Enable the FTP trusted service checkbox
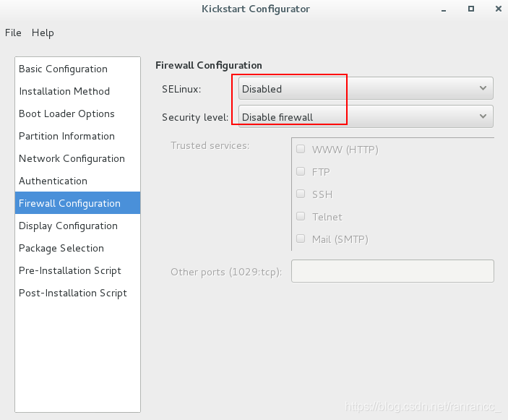The height and width of the screenshot is (420, 508). (x=301, y=171)
